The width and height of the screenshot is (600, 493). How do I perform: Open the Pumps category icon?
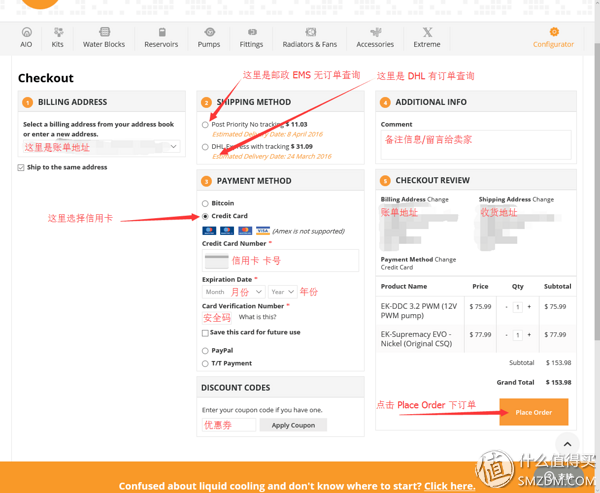tap(209, 32)
